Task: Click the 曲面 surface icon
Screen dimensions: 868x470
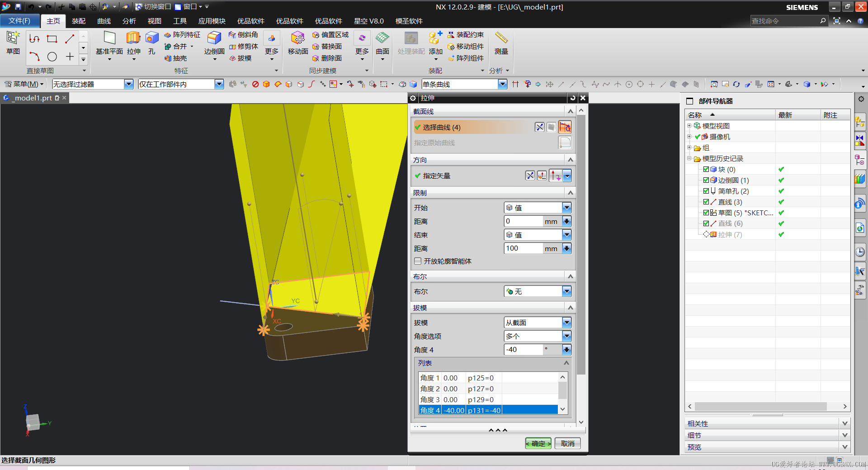Action: click(382, 43)
